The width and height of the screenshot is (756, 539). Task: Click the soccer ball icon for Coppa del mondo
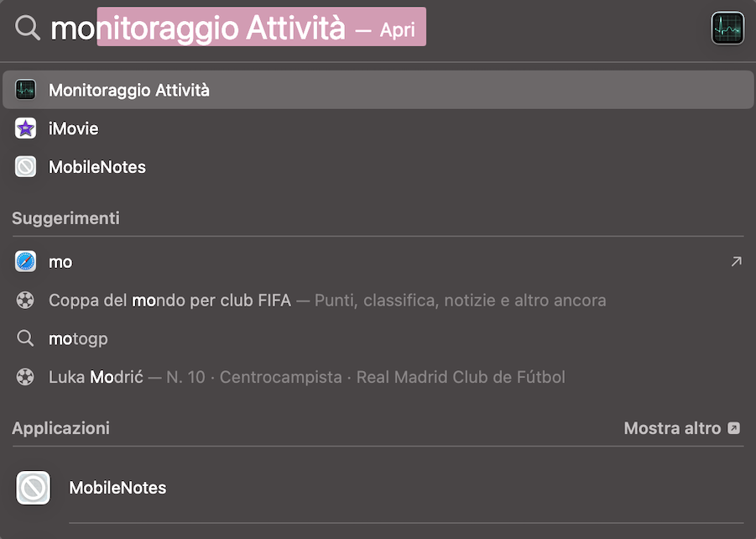(x=24, y=300)
